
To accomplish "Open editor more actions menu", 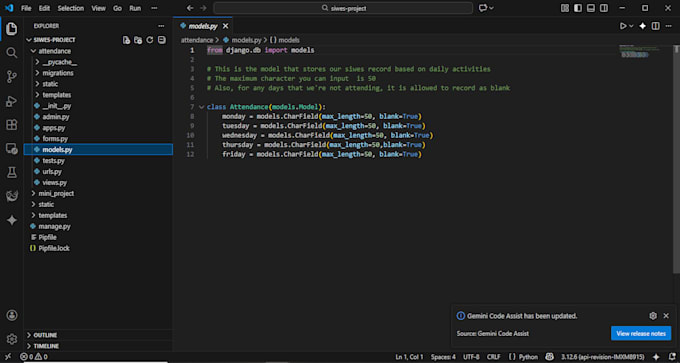I will tap(668, 26).
